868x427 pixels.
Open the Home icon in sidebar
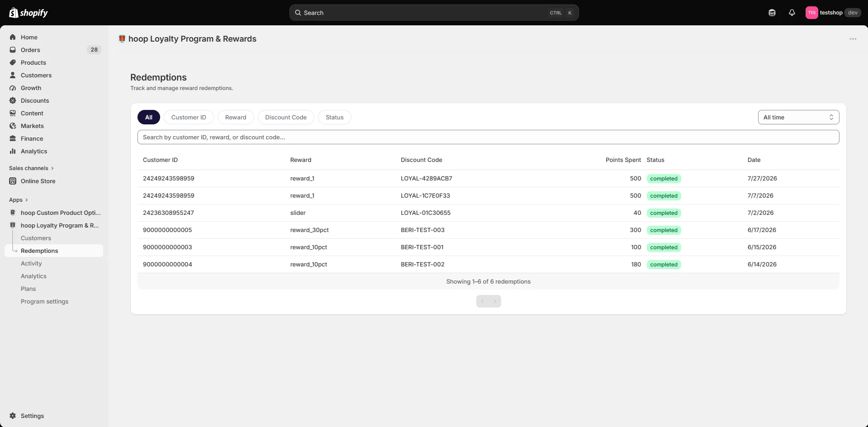pyautogui.click(x=13, y=37)
